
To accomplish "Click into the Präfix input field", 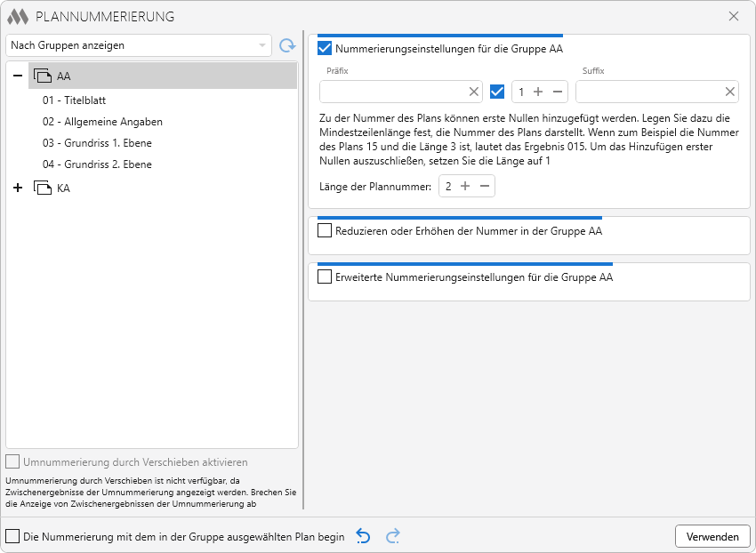I will pyautogui.click(x=391, y=92).
